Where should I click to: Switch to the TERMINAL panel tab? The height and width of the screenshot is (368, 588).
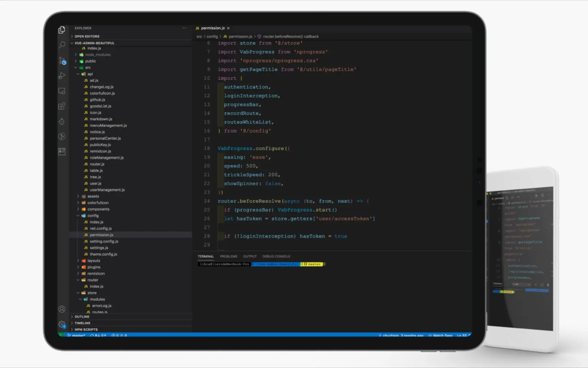206,256
